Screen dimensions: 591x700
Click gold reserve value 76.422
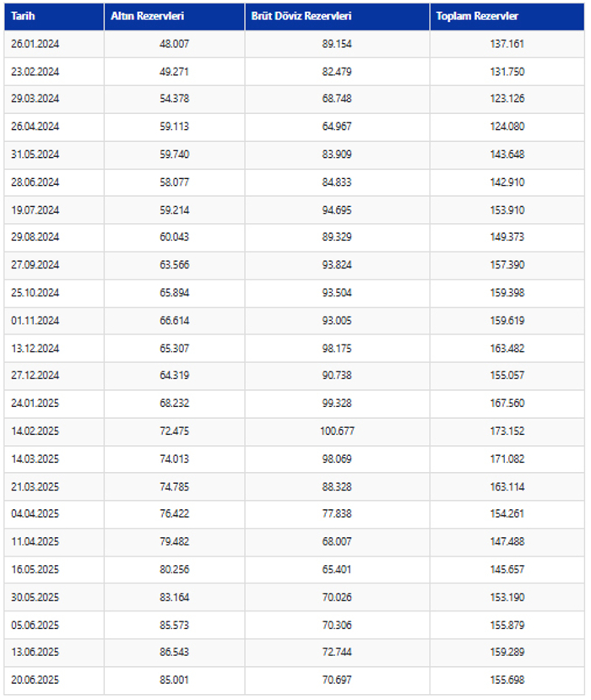point(174,514)
